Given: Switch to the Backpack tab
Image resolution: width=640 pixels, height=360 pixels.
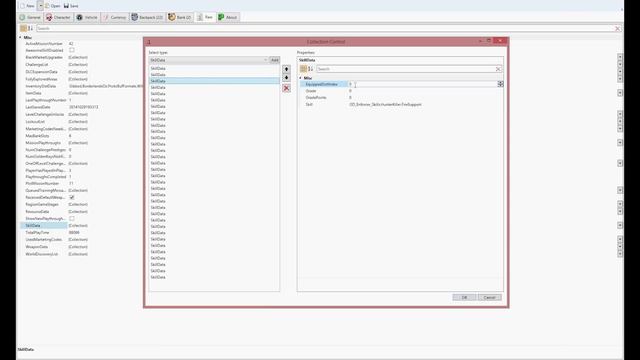Looking at the screenshot, I should (x=147, y=17).
